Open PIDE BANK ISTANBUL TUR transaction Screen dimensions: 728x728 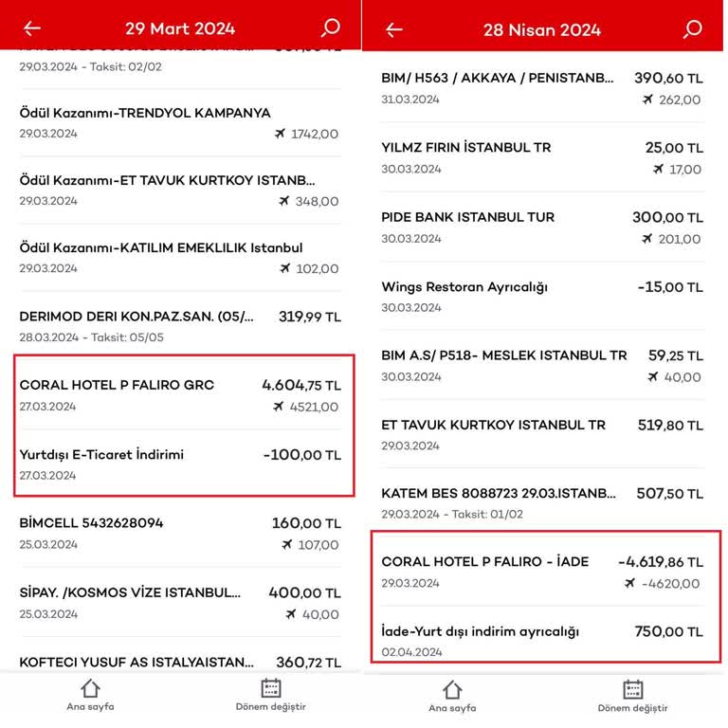(x=542, y=227)
